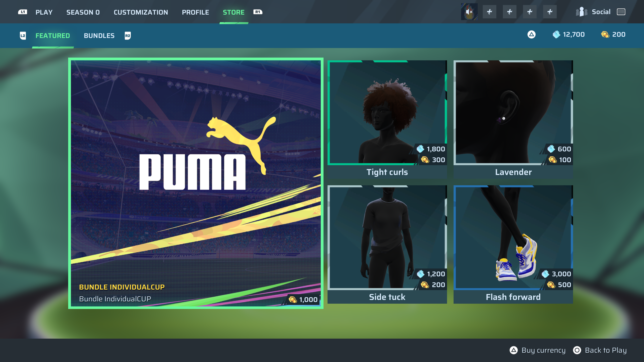Click the L2 trigger icon
Viewport: 644px width, 362px height.
click(x=23, y=35)
